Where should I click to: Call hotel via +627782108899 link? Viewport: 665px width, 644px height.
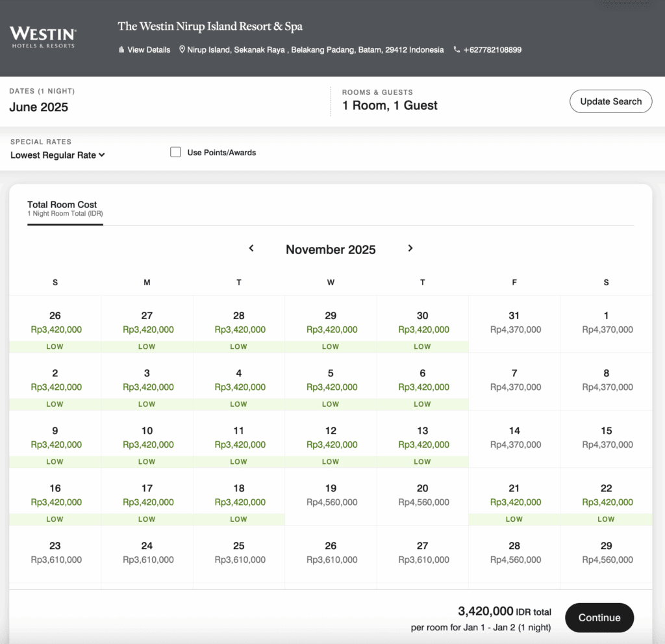[x=492, y=50]
